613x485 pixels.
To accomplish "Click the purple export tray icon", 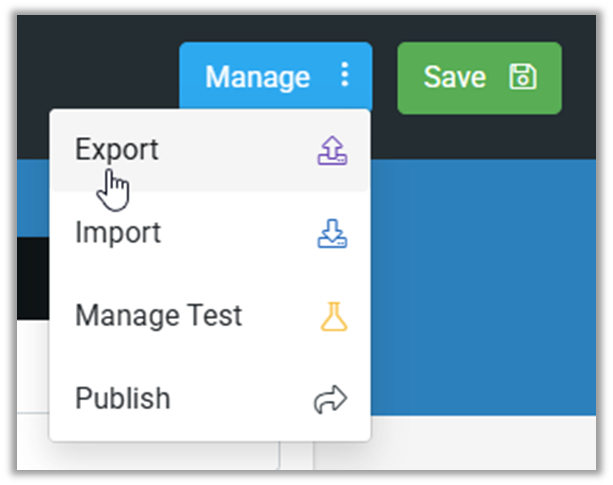I will coord(332,150).
